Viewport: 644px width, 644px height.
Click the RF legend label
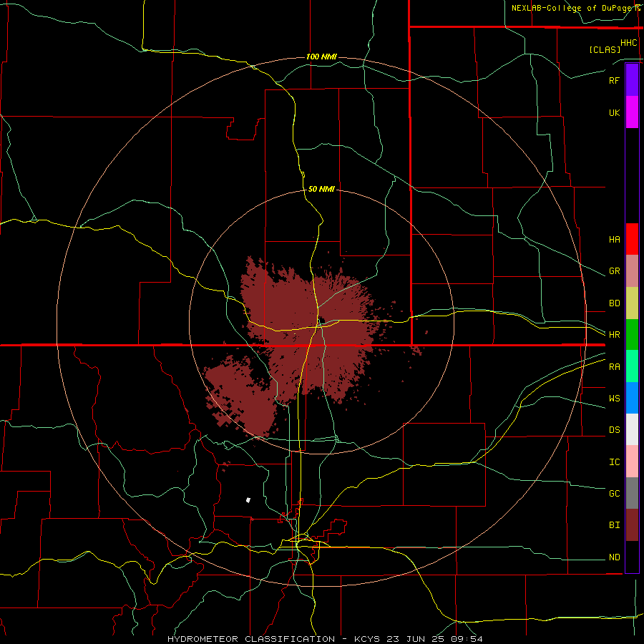click(x=614, y=80)
